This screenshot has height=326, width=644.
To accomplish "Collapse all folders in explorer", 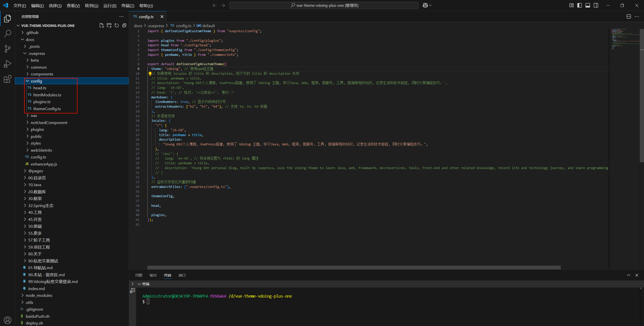I will pos(124,25).
